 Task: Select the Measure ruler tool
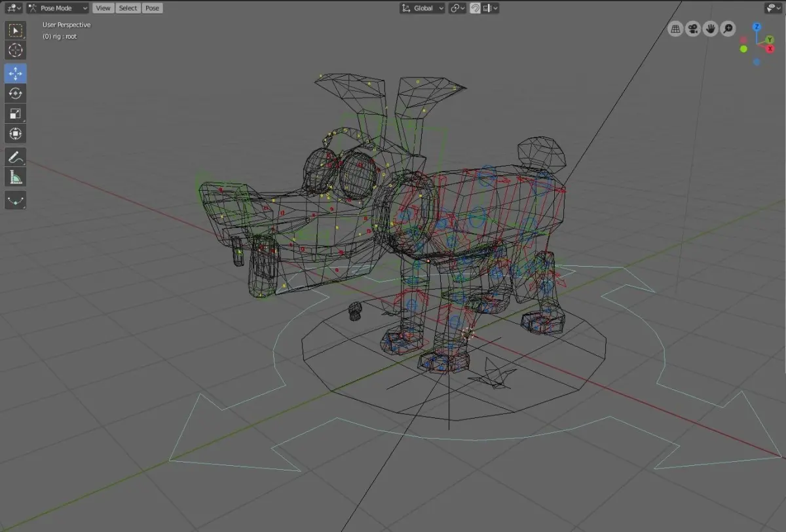[x=15, y=177]
